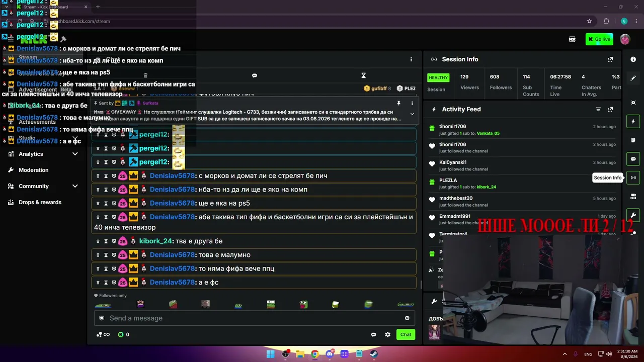Click the green Chat send button

(406, 334)
